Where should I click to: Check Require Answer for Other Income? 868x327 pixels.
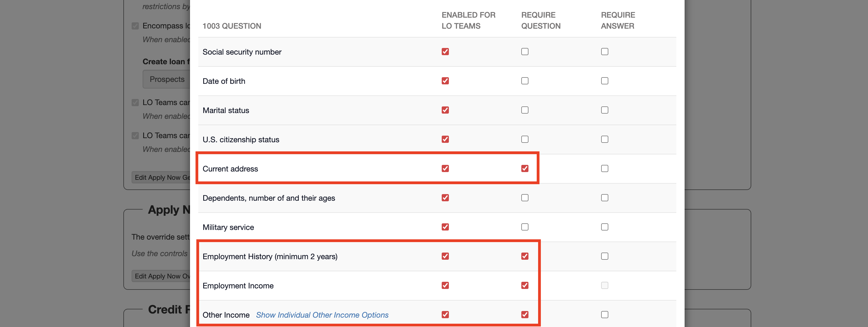point(604,315)
